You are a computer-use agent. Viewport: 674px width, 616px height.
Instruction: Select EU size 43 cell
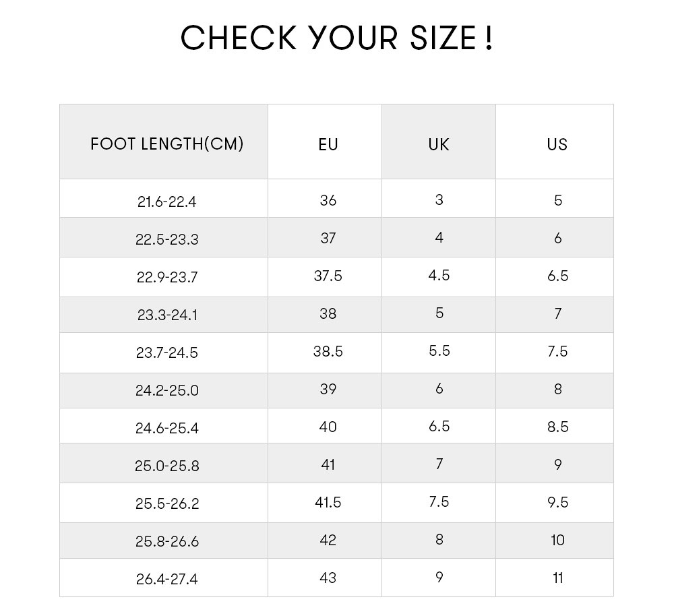(x=328, y=578)
